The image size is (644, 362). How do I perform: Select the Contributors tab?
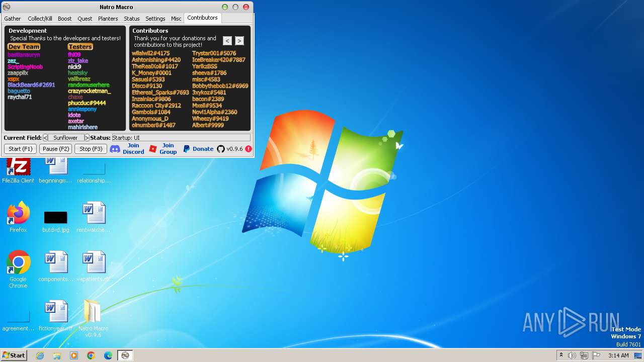click(202, 18)
